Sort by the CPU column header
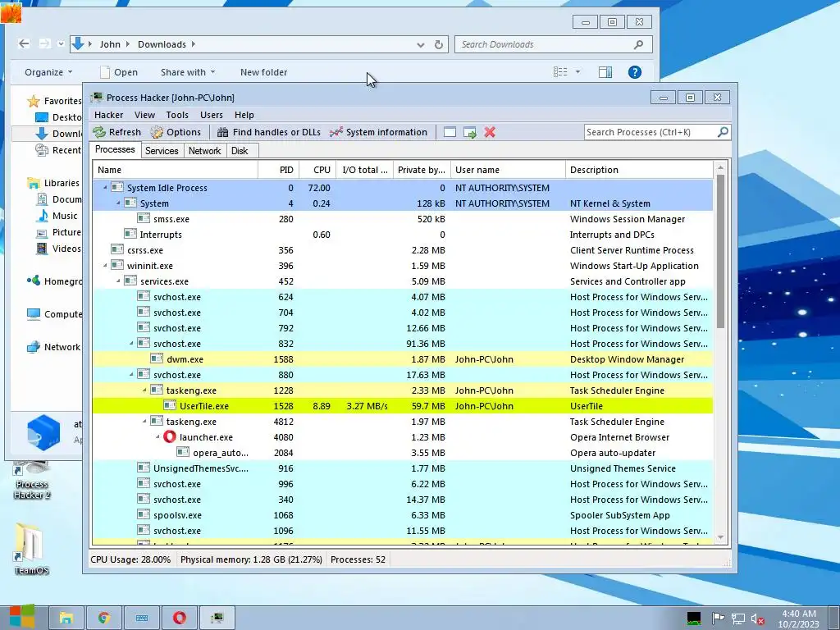Viewport: 840px width, 630px height. tap(317, 170)
